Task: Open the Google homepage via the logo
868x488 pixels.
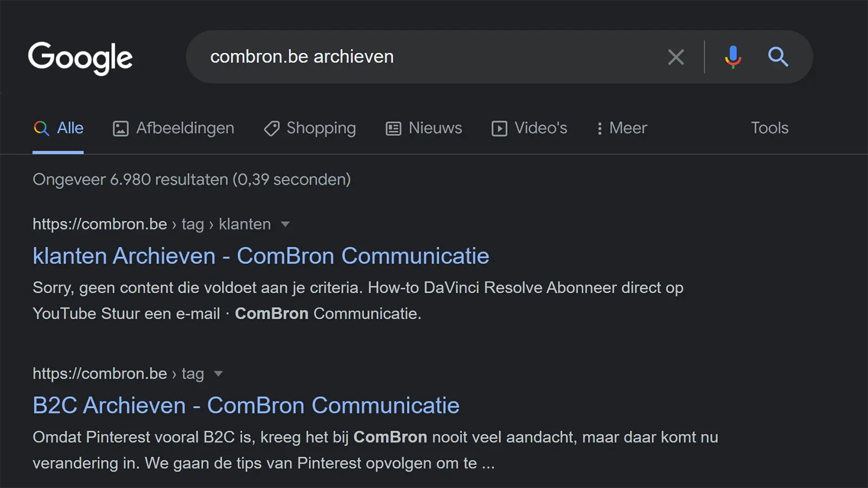Action: click(x=80, y=58)
